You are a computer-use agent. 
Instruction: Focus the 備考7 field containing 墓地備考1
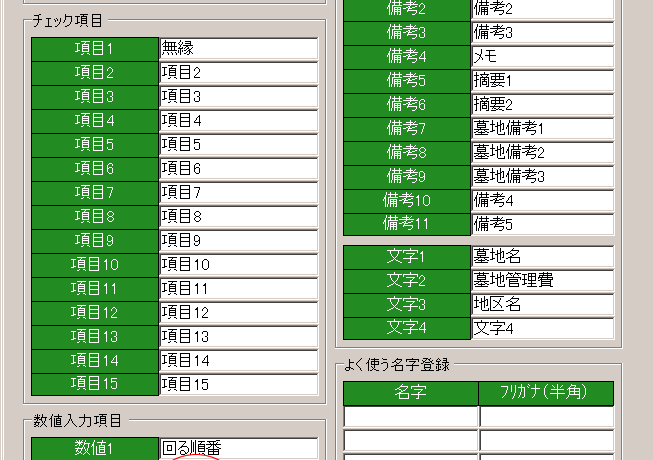tap(543, 129)
